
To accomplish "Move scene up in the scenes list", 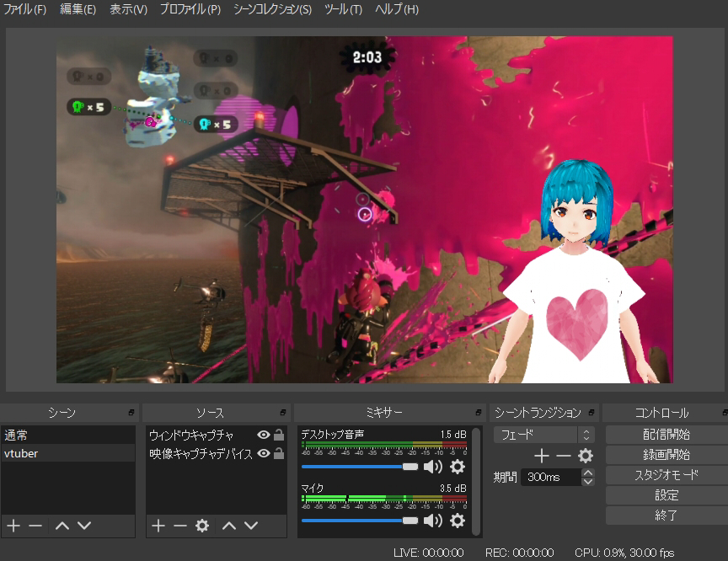I will (62, 526).
